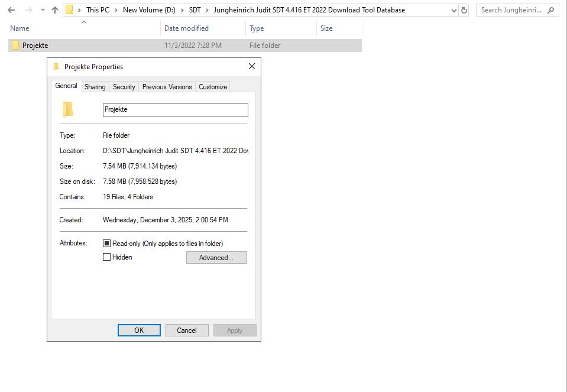Select the Projekte folder row icon
The width and height of the screenshot is (567, 392).
15,45
